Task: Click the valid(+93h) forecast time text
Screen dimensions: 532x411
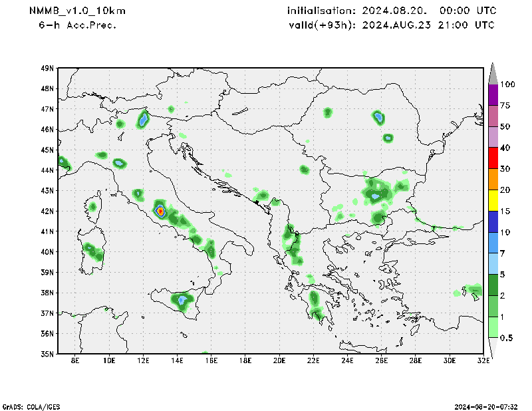Action: point(391,25)
